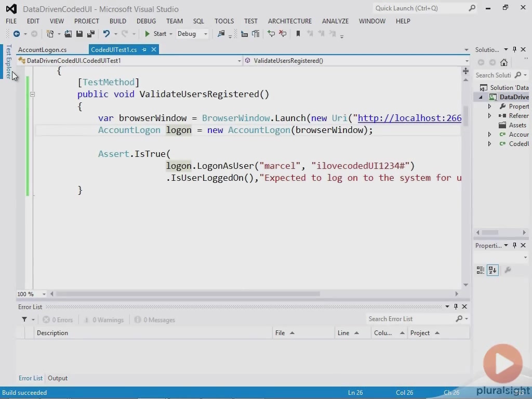Image resolution: width=532 pixels, height=399 pixels.
Task: Click the Properties Alphabetical sort icon
Action: [x=493, y=270]
